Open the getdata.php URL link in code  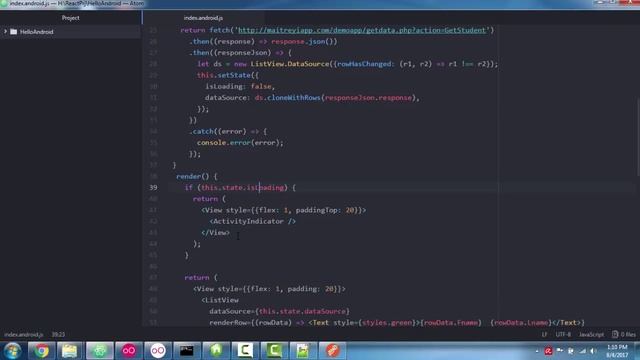tap(362, 30)
